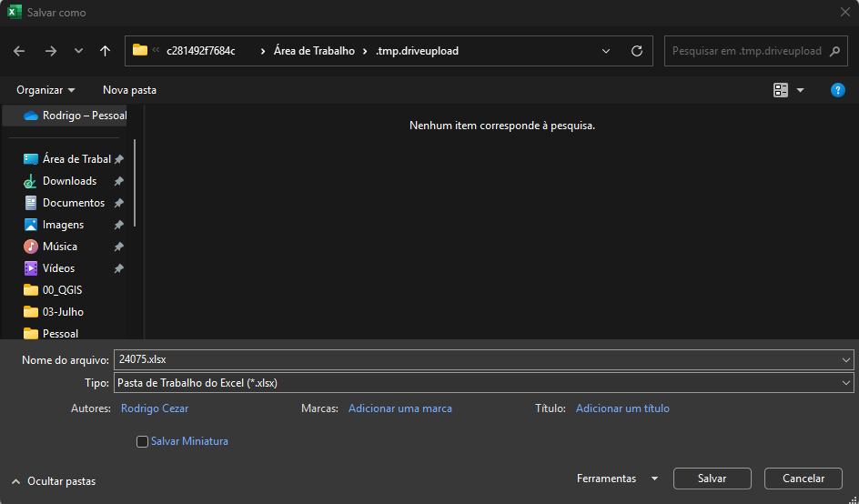Open the 03-Julho folder in sidebar
Viewport: 859px width, 504px height.
pos(54,312)
